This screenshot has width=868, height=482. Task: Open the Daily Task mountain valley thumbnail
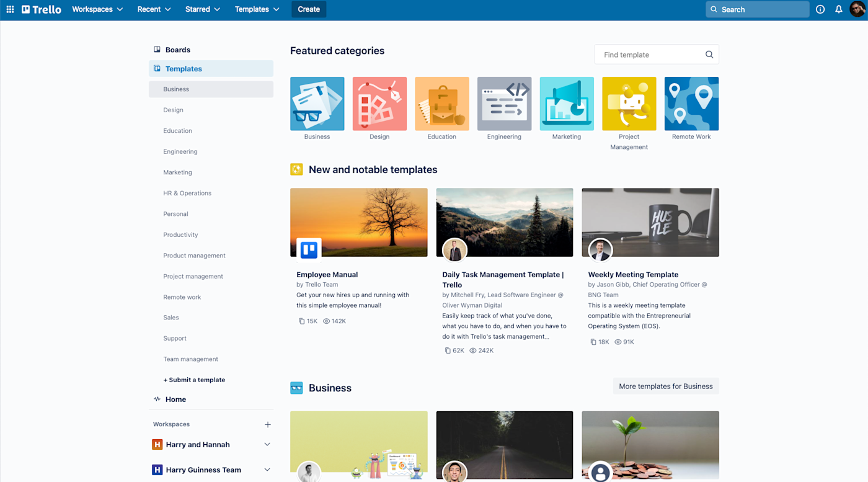pyautogui.click(x=505, y=223)
